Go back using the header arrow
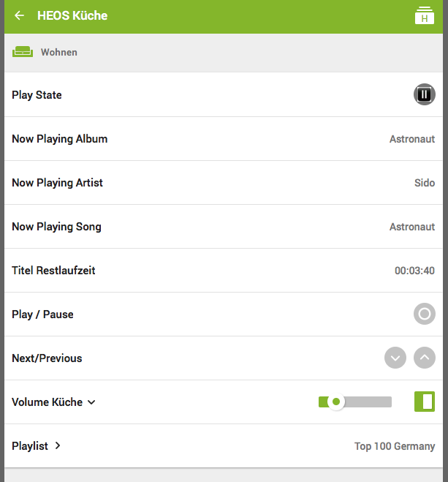Image resolution: width=448 pixels, height=482 pixels. tap(20, 15)
